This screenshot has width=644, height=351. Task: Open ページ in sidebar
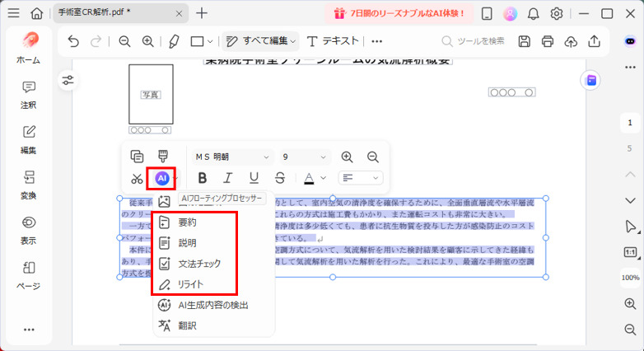28,275
